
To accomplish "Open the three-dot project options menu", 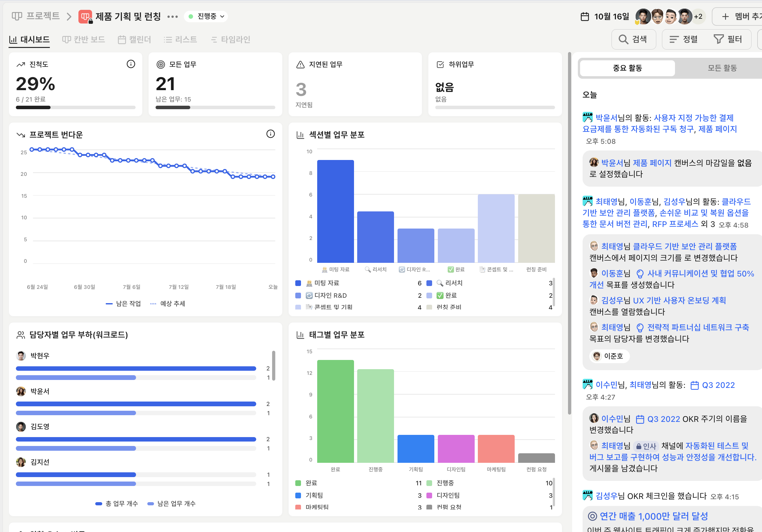I will (172, 16).
